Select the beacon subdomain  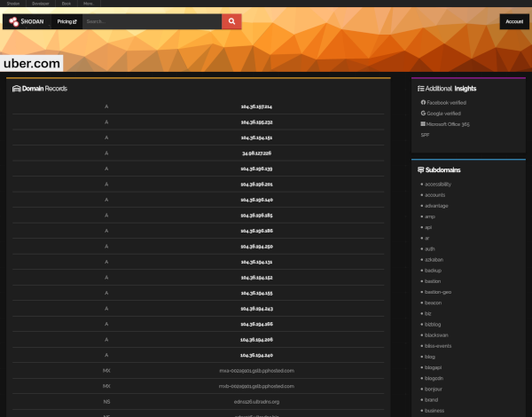click(433, 303)
